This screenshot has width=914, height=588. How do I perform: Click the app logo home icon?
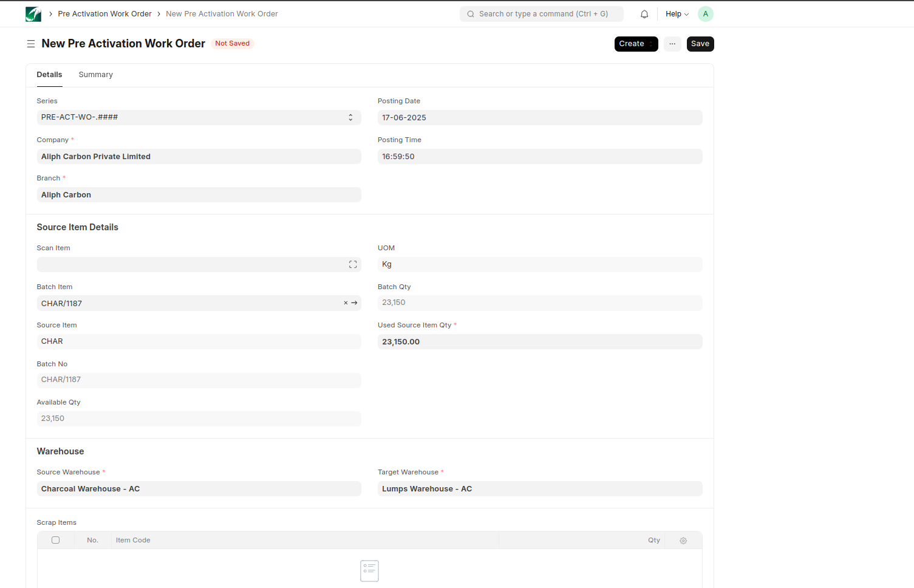(x=33, y=14)
